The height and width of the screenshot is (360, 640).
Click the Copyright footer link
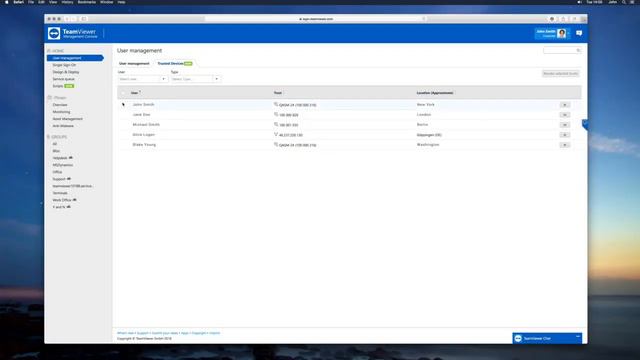[x=199, y=333]
